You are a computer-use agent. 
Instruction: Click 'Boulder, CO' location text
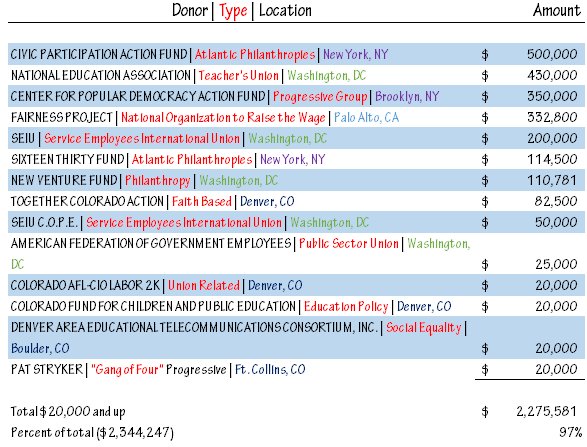pos(40,349)
